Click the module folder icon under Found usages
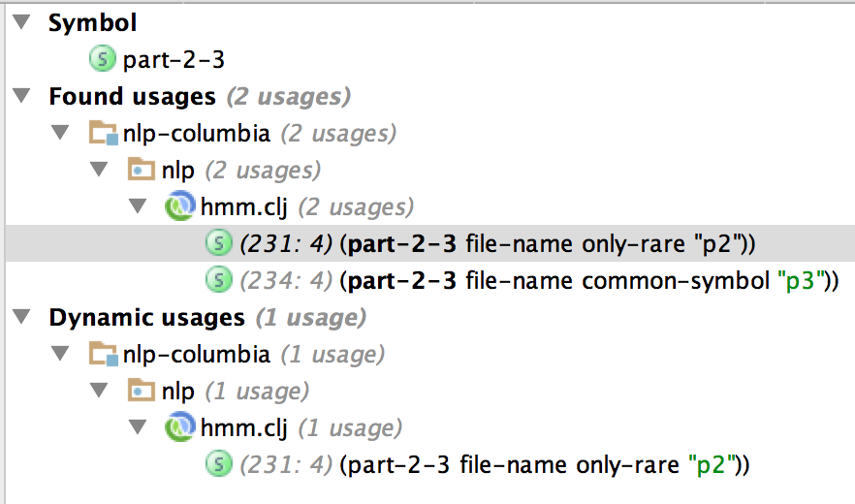855x504 pixels. 104,133
